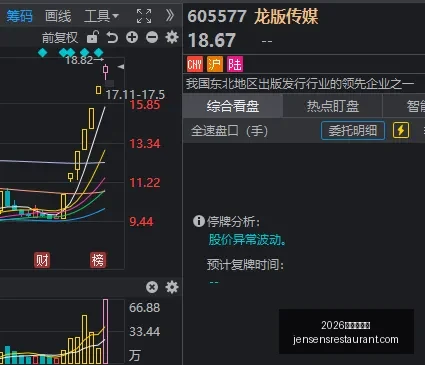Click the 停牌分析 info icon
Viewport: 425px width, 365px height.
tap(199, 221)
